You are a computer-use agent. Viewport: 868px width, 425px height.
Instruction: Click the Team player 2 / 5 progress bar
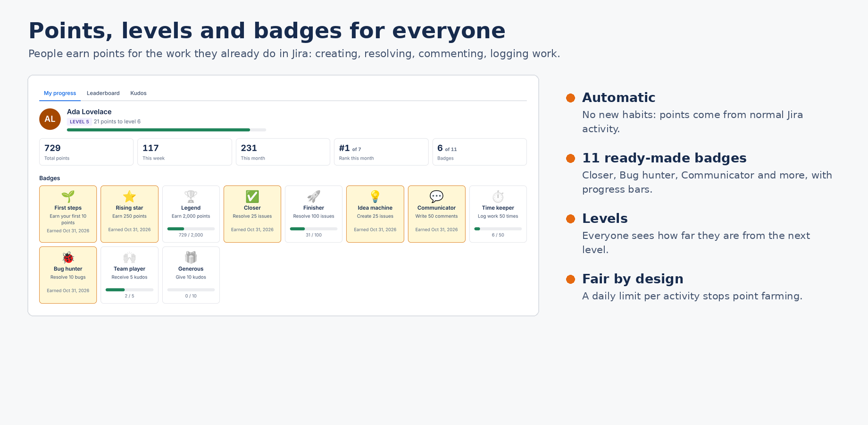pyautogui.click(x=129, y=290)
